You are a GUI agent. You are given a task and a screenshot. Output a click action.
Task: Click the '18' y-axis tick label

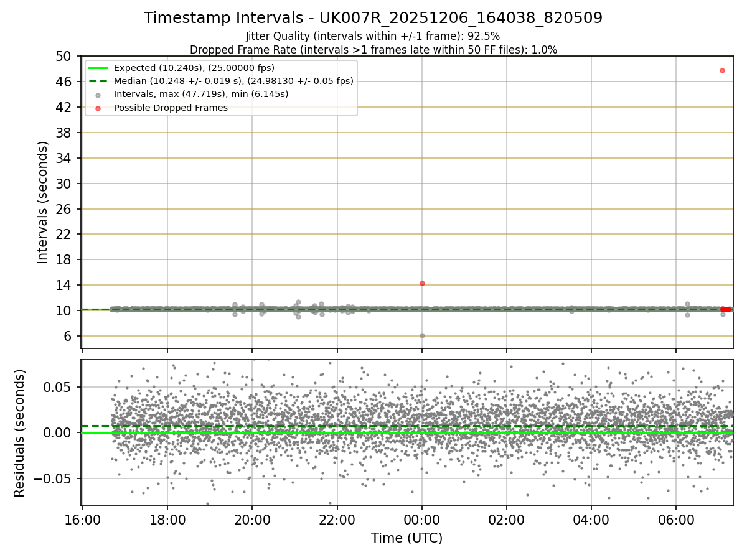64,260
